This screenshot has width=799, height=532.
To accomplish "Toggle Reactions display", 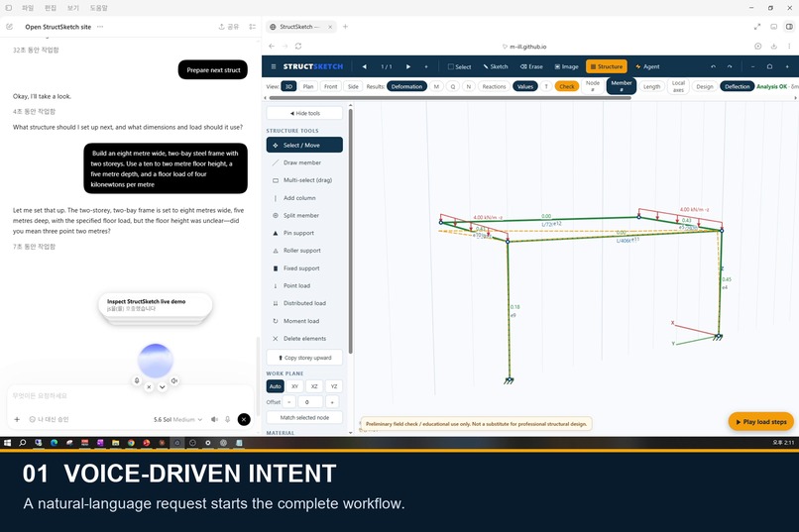I will pyautogui.click(x=494, y=86).
